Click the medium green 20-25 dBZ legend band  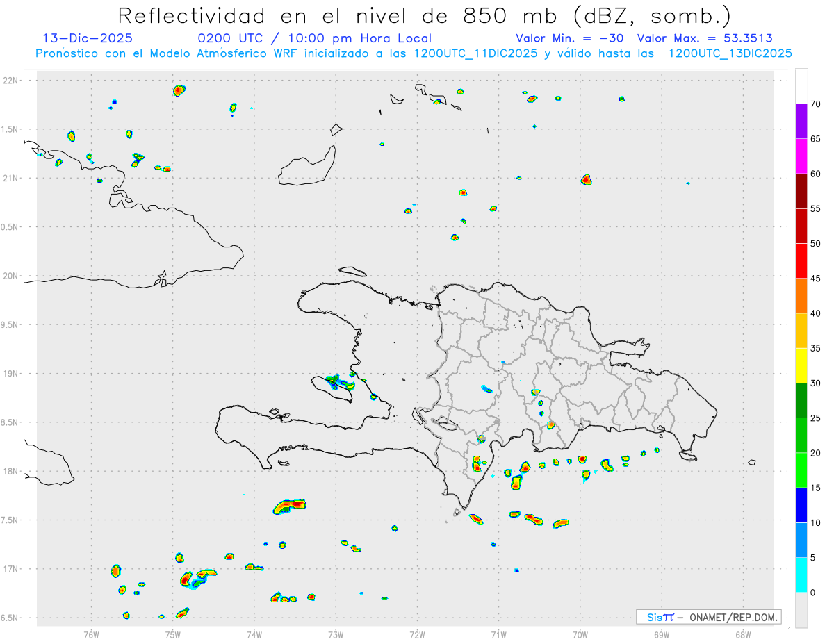pos(801,435)
